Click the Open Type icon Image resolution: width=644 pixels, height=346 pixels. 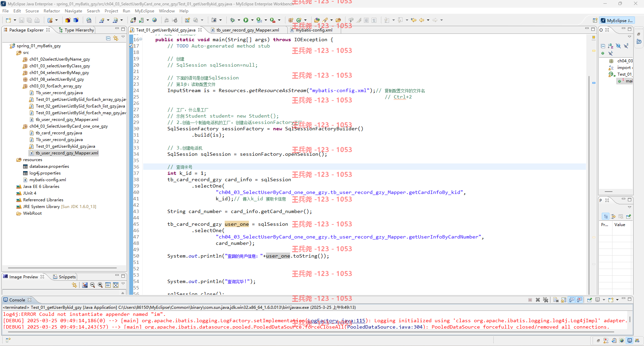[317, 20]
